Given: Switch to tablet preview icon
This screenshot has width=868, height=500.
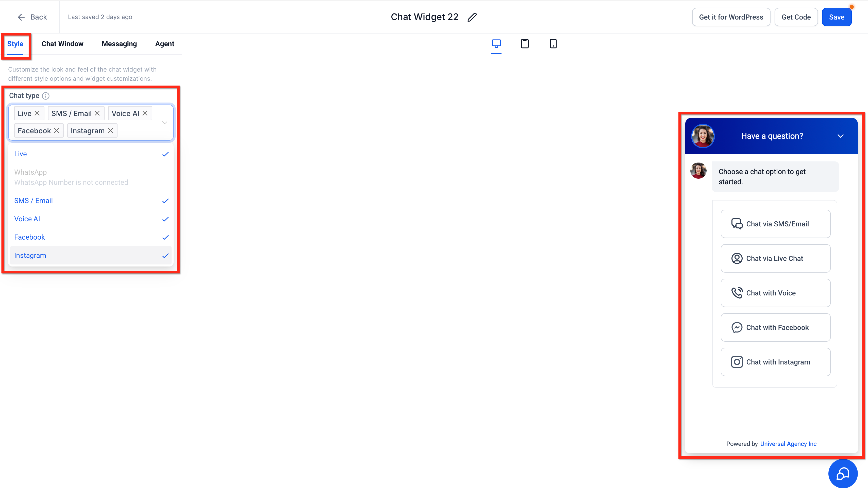Looking at the screenshot, I should click(x=525, y=44).
